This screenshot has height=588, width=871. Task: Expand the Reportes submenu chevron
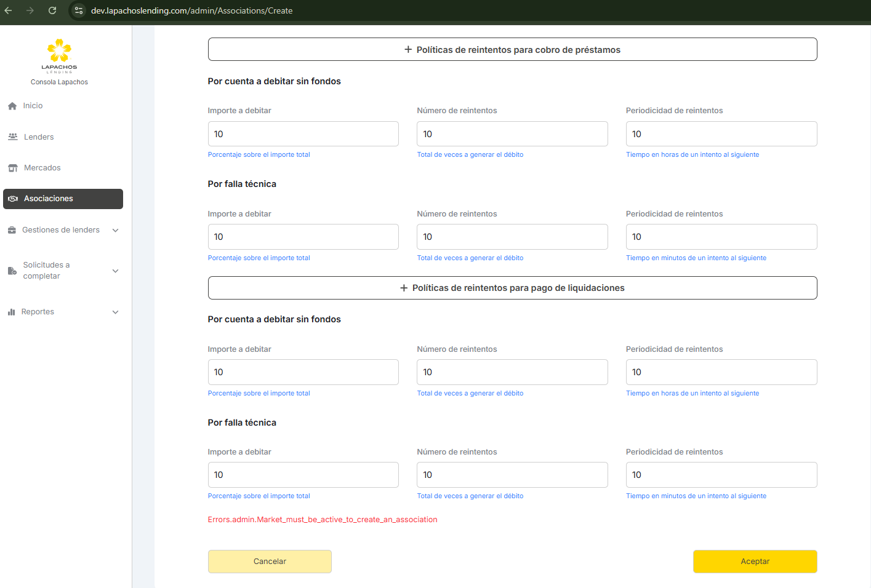pyautogui.click(x=115, y=312)
